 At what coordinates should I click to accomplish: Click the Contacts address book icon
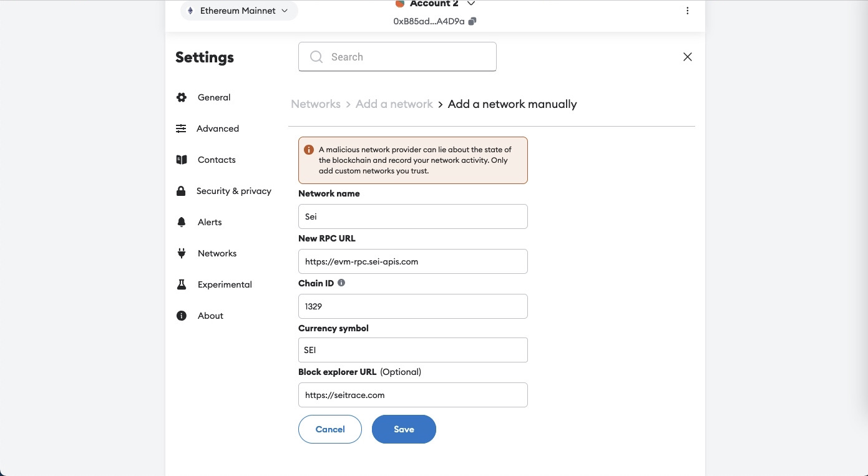click(181, 160)
